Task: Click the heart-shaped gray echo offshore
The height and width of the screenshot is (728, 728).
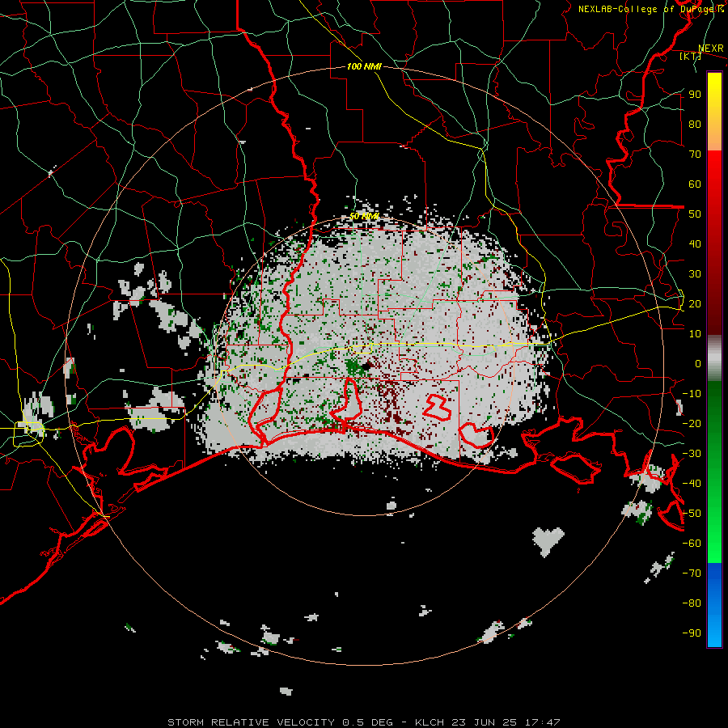Action: point(548,540)
